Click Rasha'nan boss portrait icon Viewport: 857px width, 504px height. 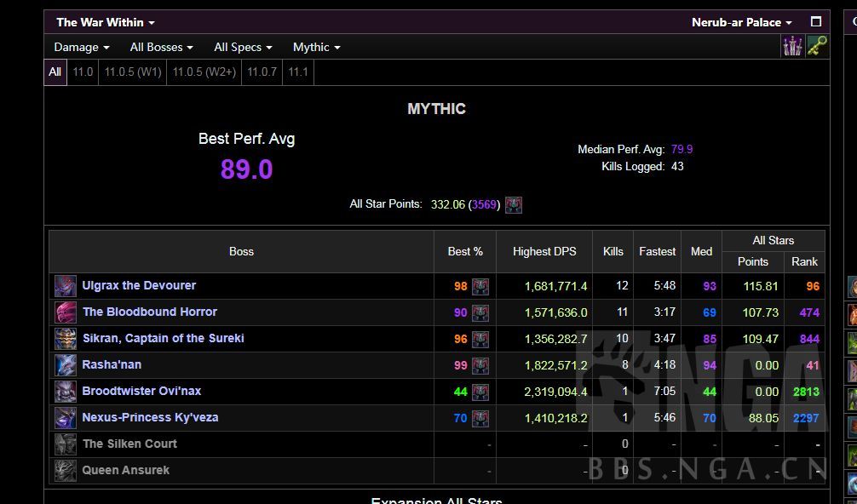click(66, 365)
